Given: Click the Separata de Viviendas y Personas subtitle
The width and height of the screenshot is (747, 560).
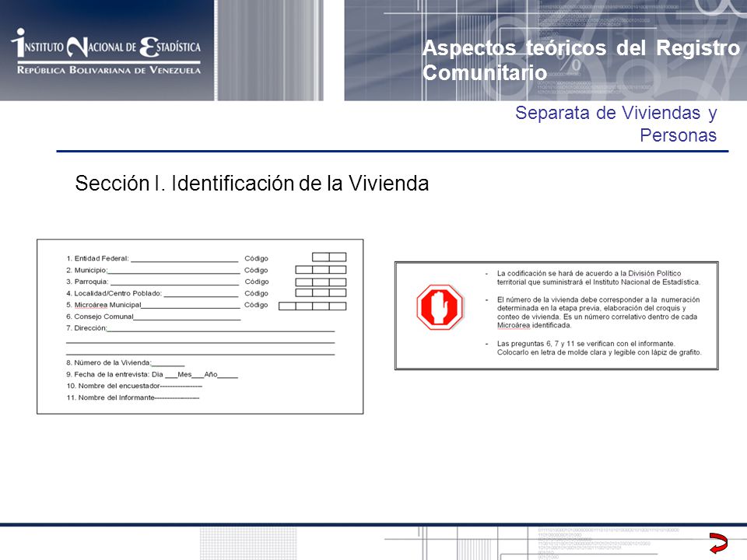Looking at the screenshot, I should 616,124.
